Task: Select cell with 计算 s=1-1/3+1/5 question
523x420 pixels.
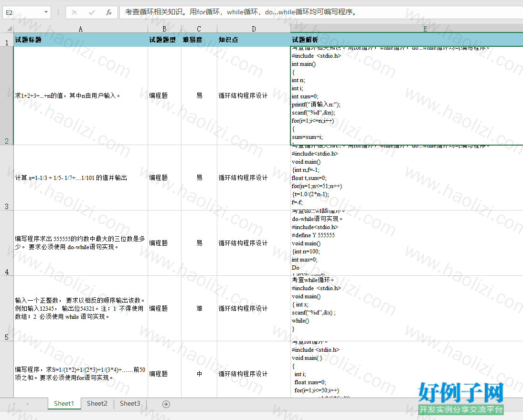Action: point(81,178)
